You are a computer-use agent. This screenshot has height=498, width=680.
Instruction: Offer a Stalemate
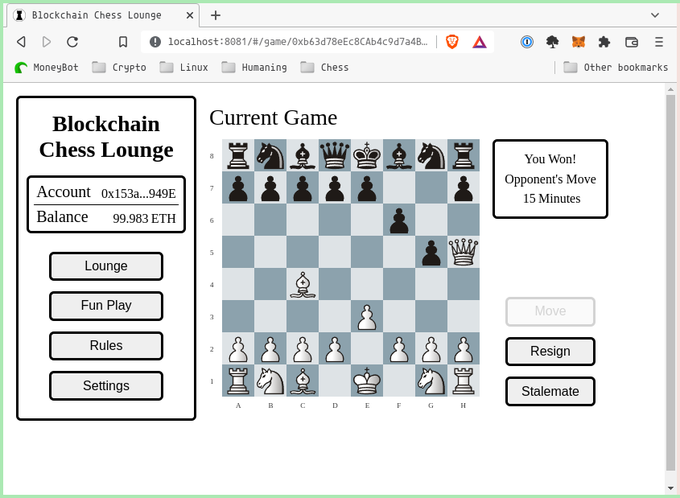pos(550,391)
